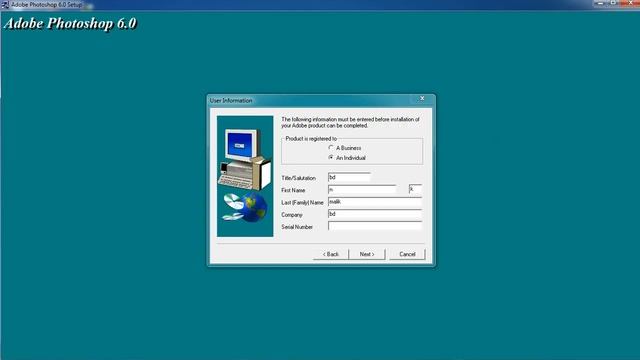The width and height of the screenshot is (640, 360).
Task: Click the Title/Salutation input field
Action: [349, 178]
